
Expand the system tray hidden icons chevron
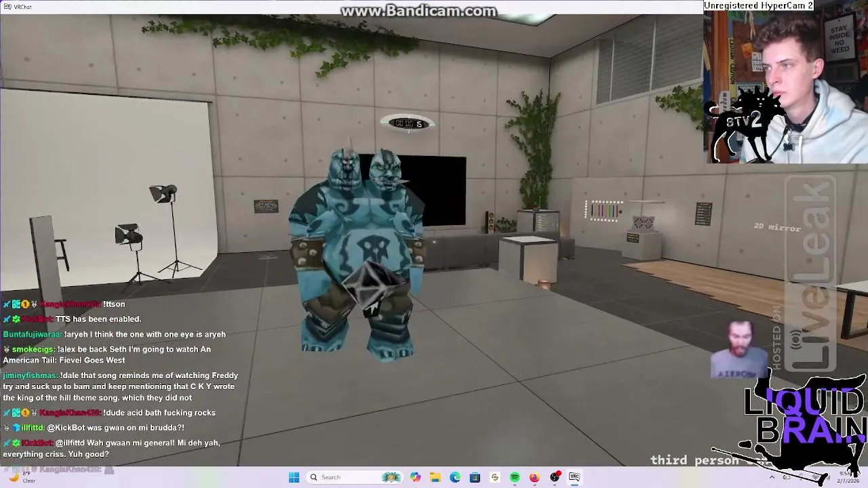tap(772, 477)
